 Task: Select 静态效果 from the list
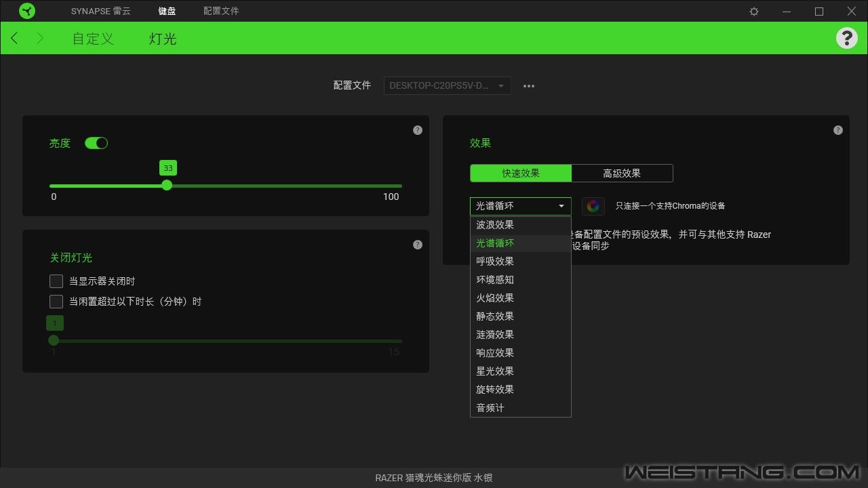(x=521, y=317)
